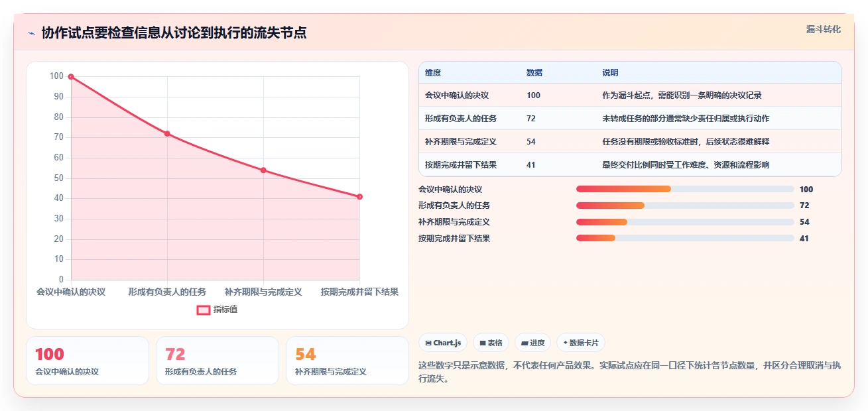Click description 任务没有期限或验收标准时，后续状态很难解释
This screenshot has width=868, height=411.
686,142
